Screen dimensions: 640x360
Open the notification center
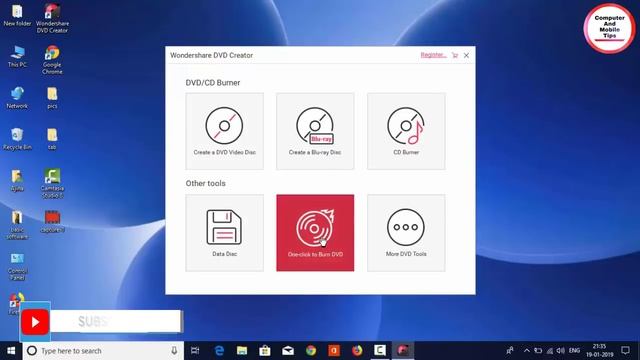625,351
